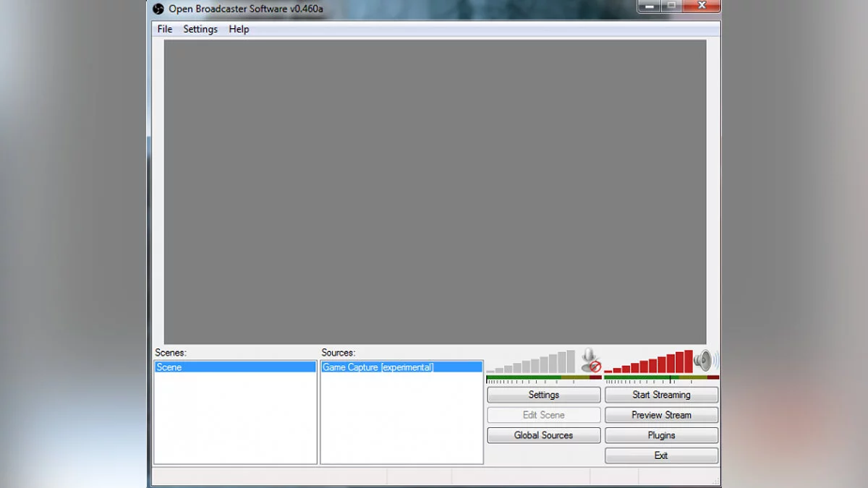Open the Settings menu in menu bar
Viewport: 868px width, 488px height.
(200, 29)
